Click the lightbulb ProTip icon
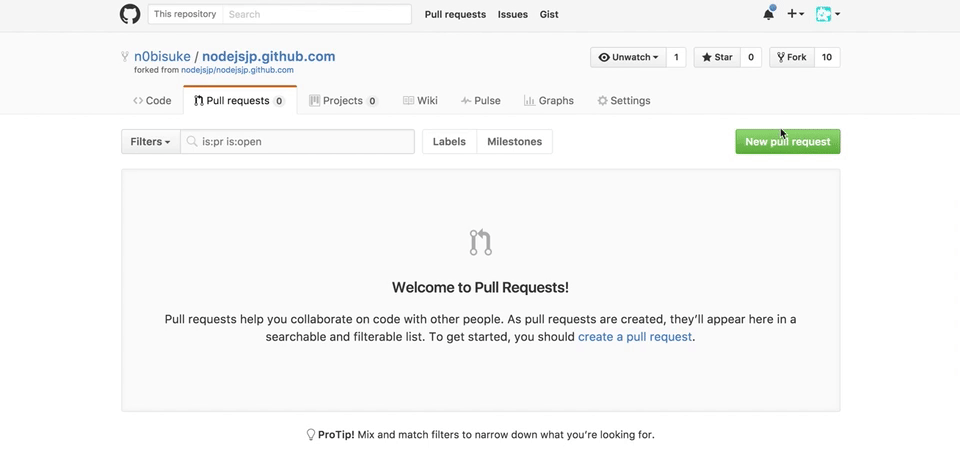This screenshot has height=452, width=960. 310,435
